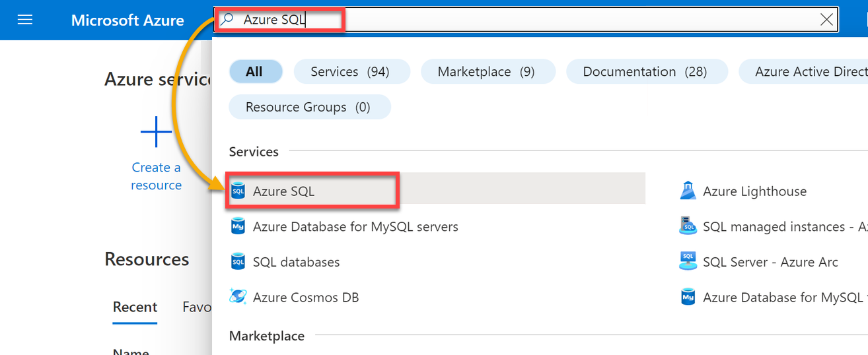Click the cut-off Azure Database for MySQL icon

(x=688, y=297)
